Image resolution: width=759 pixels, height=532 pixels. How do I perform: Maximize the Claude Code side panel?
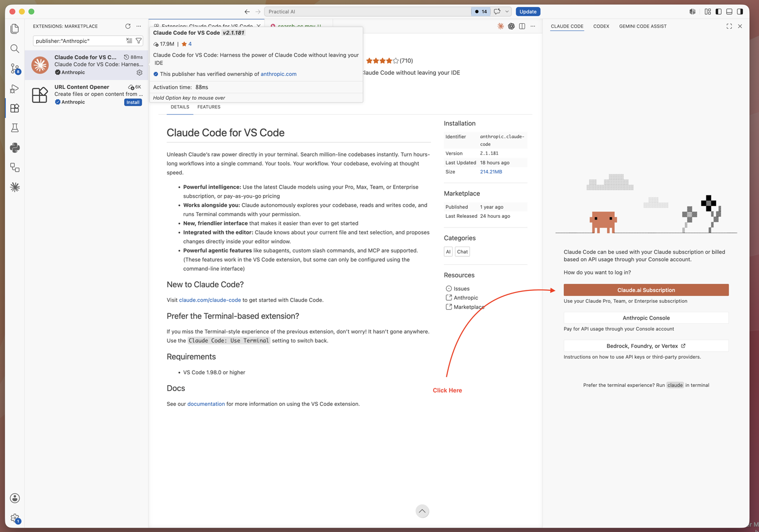(x=729, y=26)
